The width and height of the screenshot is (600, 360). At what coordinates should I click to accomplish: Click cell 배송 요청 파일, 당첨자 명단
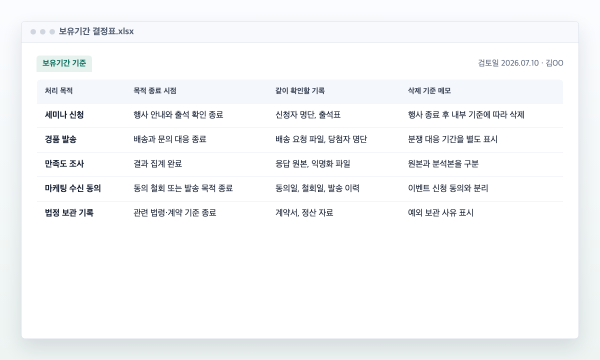click(x=321, y=139)
